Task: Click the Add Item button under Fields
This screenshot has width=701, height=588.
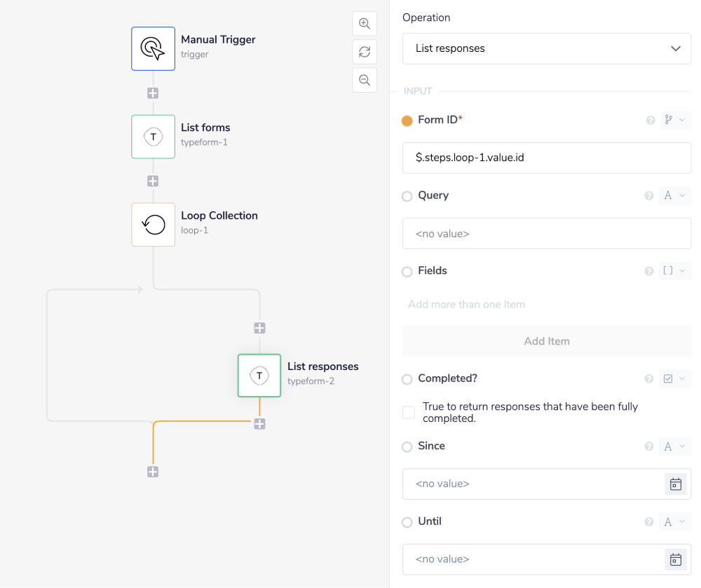Action: point(546,341)
